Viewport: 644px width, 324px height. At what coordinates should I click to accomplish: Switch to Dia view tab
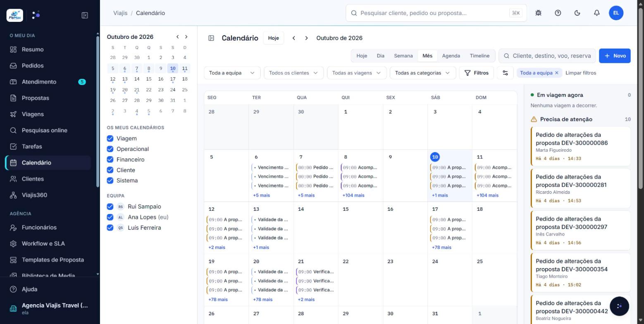click(381, 56)
